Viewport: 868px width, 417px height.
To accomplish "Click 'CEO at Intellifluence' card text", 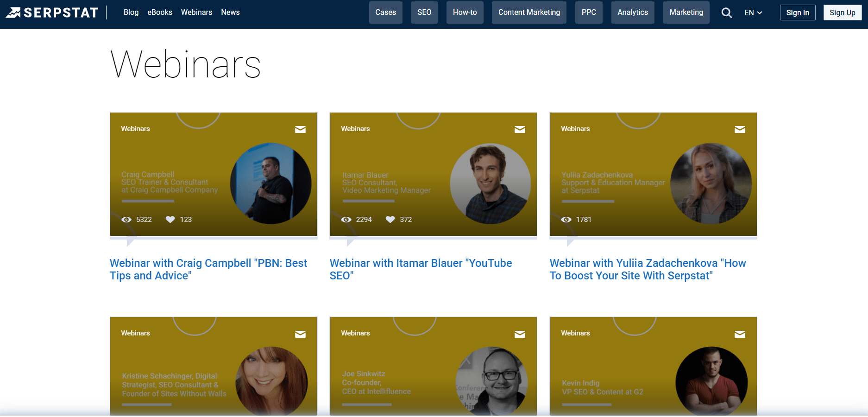I will click(x=376, y=392).
